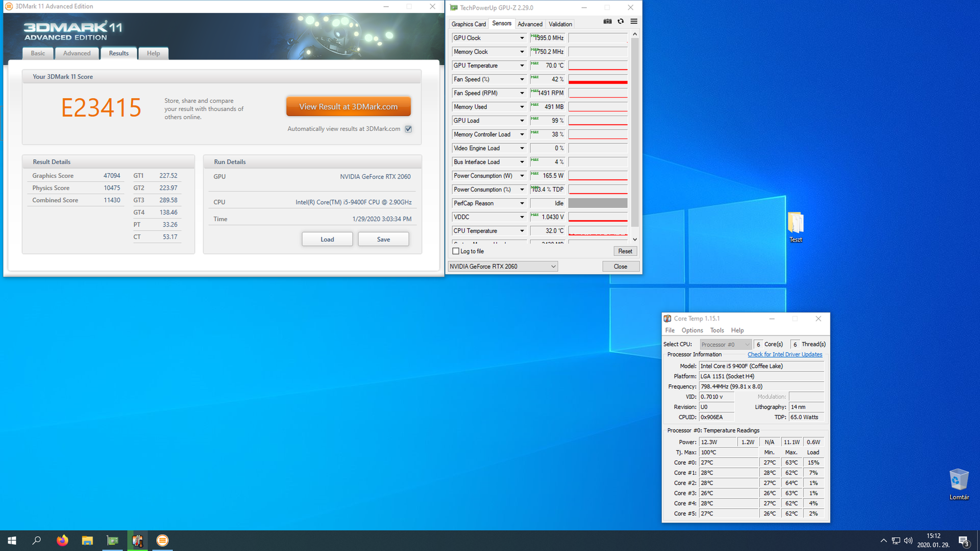Open Check for Intel Driver Updates link

785,355
